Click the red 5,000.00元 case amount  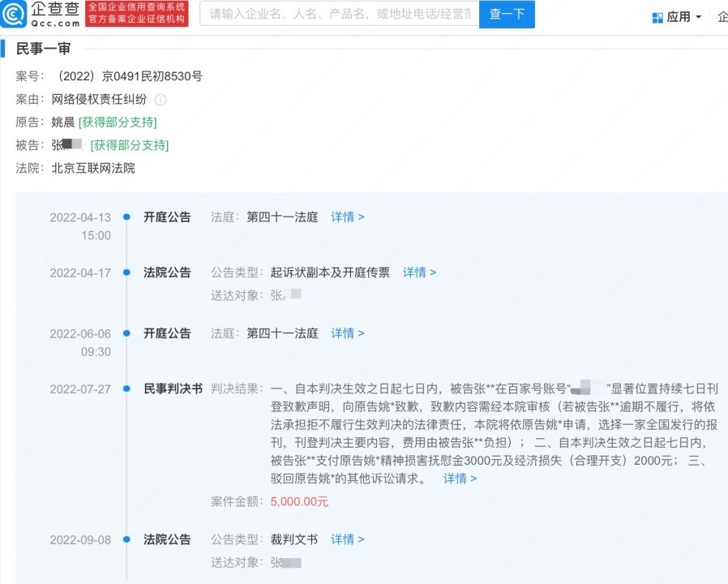299,502
